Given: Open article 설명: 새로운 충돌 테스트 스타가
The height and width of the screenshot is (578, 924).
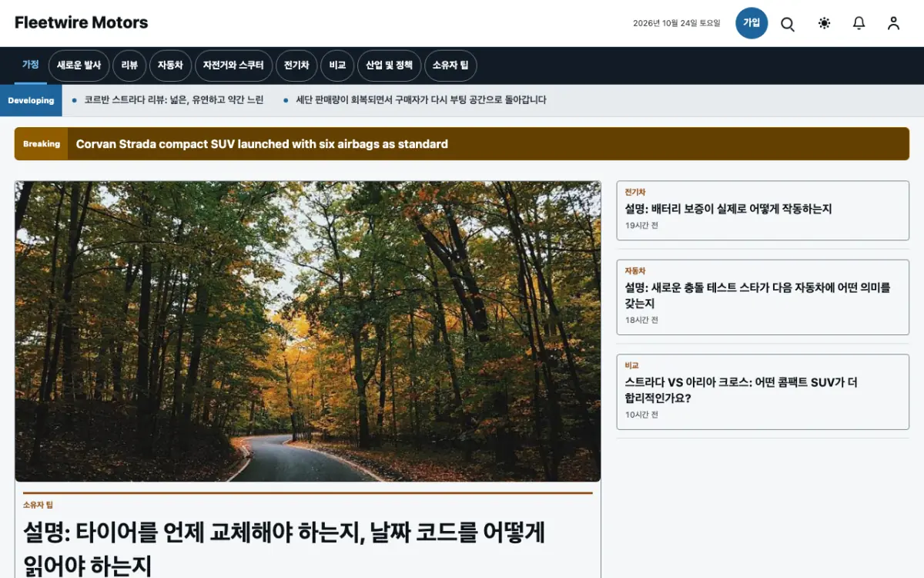Looking at the screenshot, I should pos(758,296).
